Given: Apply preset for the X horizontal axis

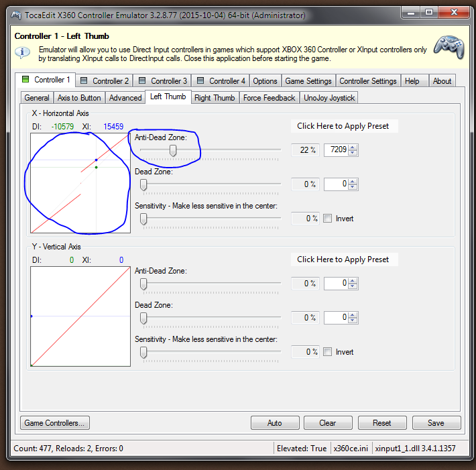Looking at the screenshot, I should (344, 126).
